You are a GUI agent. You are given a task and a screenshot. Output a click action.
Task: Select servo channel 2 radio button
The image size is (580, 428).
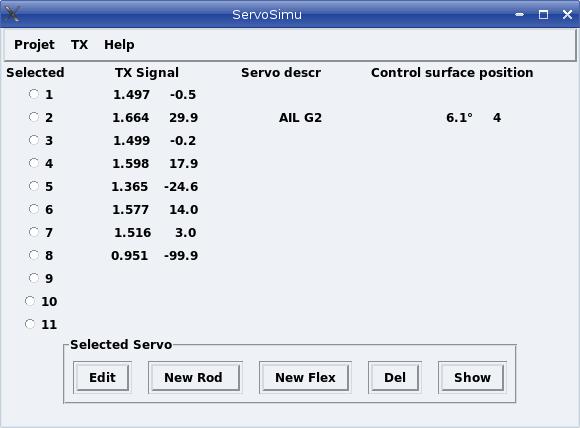(x=34, y=117)
